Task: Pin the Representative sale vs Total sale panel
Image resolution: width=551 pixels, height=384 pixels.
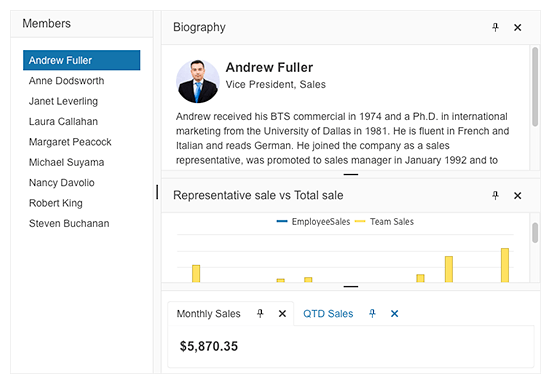Action: coord(495,195)
